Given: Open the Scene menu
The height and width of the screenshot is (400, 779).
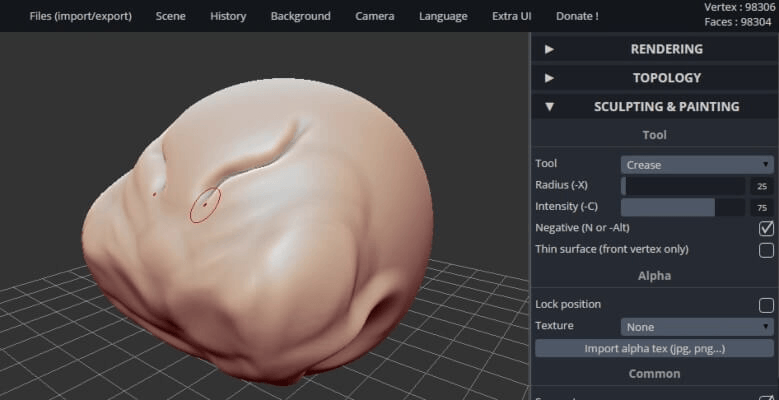Looking at the screenshot, I should 170,16.
